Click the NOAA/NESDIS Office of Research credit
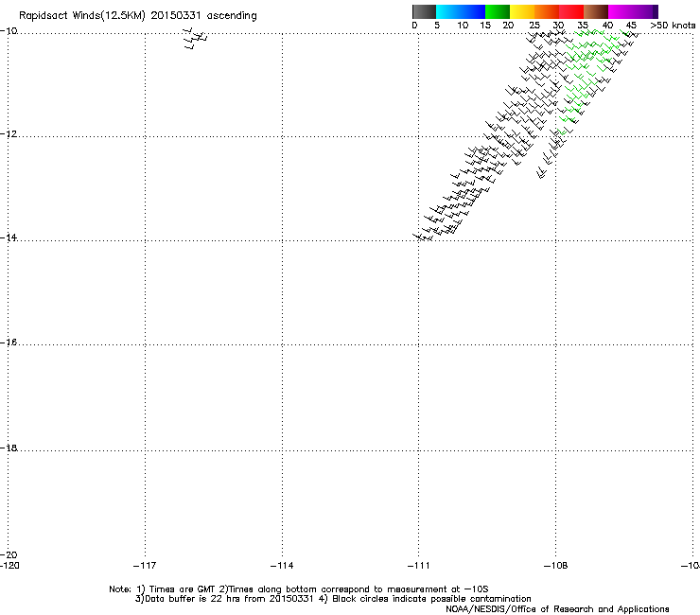This screenshot has height=615, width=700. 557,609
